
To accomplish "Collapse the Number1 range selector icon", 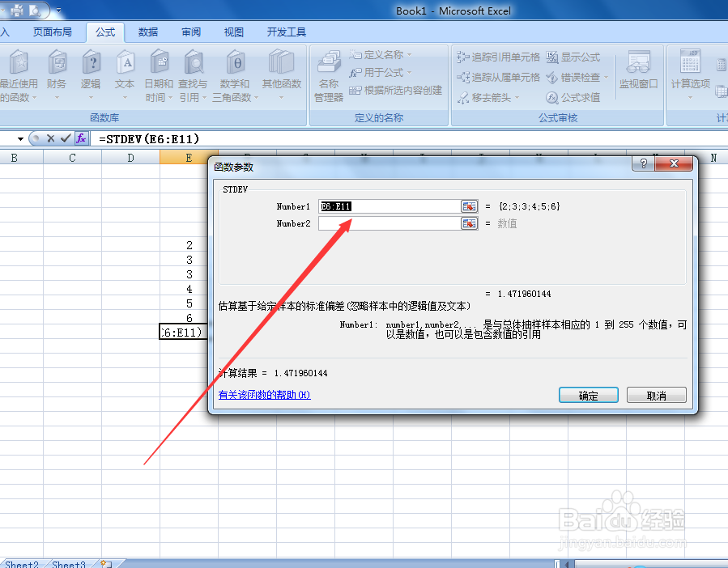I will [470, 206].
